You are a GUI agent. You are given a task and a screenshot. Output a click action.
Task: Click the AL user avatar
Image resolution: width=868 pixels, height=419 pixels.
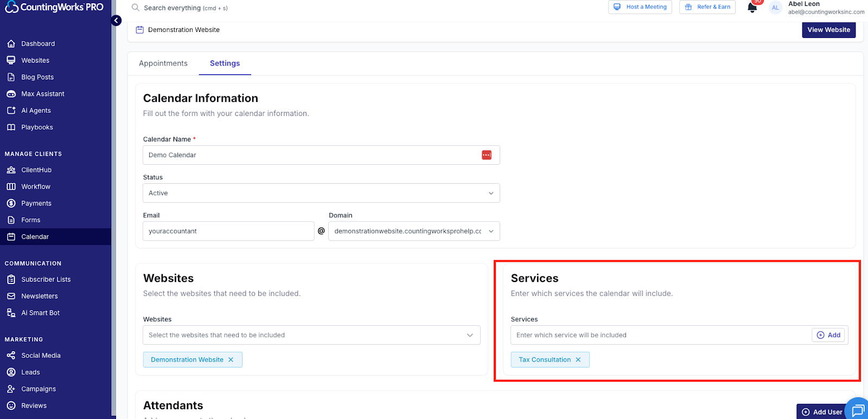tap(775, 8)
